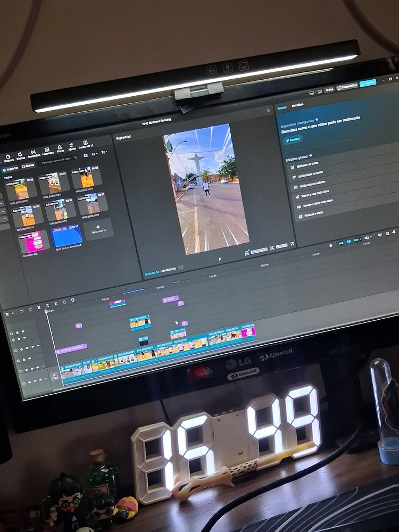Switch to the Projeto tab
Image resolution: width=399 pixels, height=532 pixels.
(282, 108)
